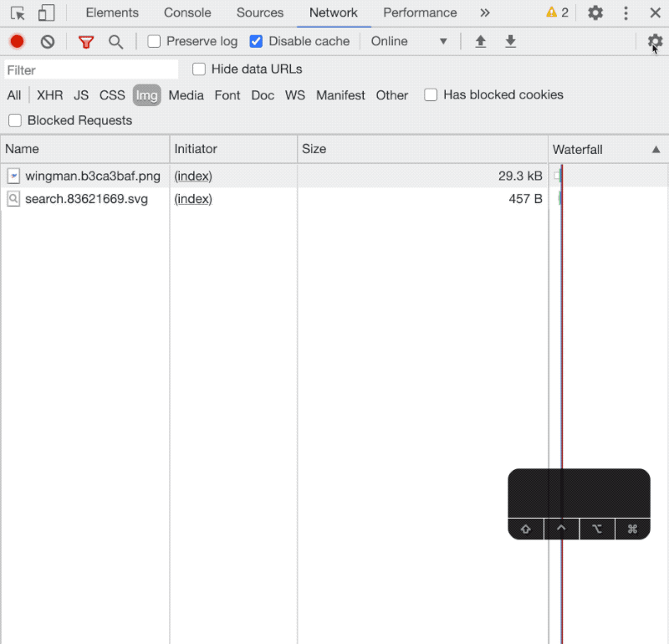Stop recording network log

click(x=17, y=42)
